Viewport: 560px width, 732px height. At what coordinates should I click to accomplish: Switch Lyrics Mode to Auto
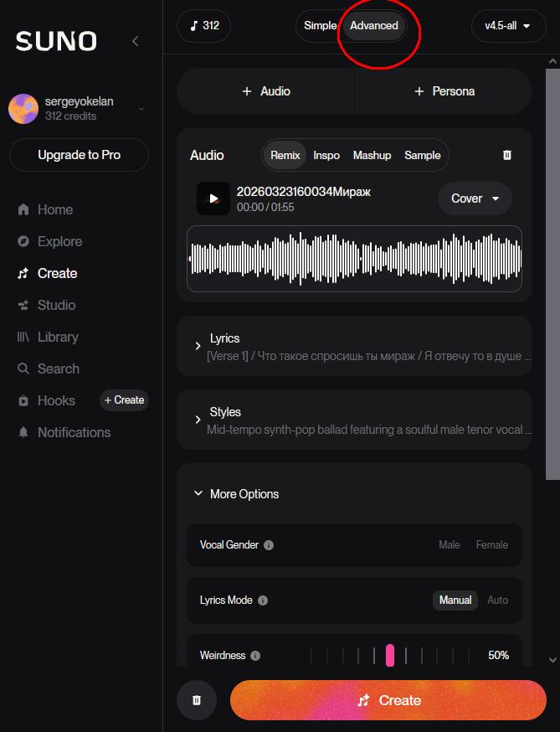497,601
